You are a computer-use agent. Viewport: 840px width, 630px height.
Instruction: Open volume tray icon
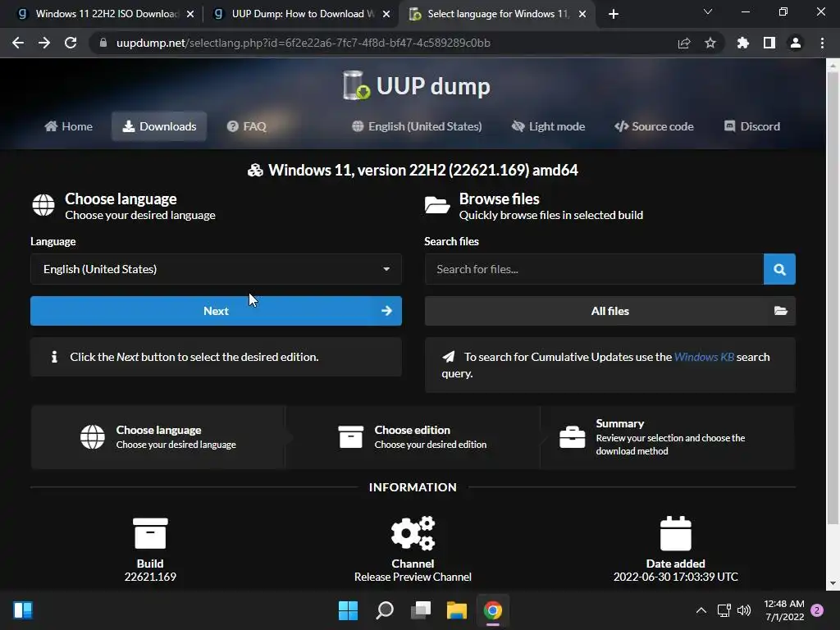coord(743,610)
